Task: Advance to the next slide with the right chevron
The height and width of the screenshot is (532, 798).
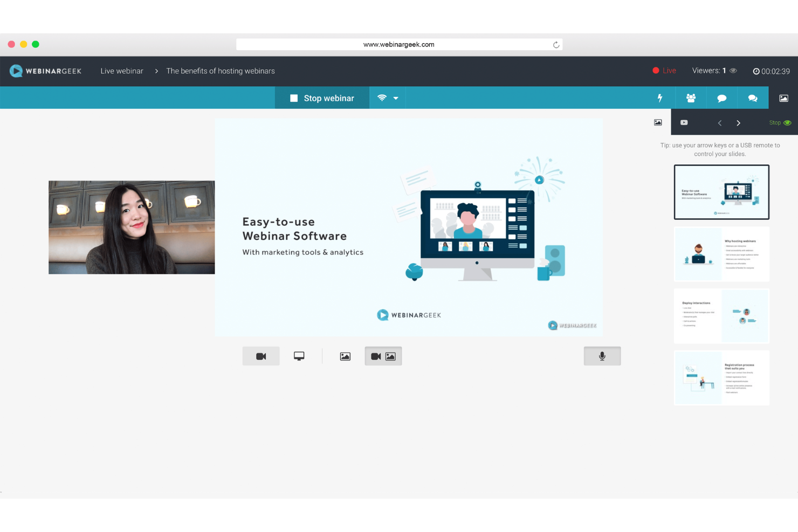Action: (x=739, y=122)
